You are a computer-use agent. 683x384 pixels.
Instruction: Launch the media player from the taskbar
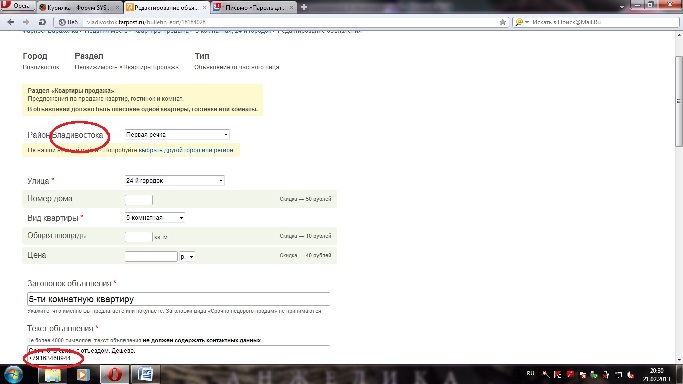pyautogui.click(x=83, y=374)
